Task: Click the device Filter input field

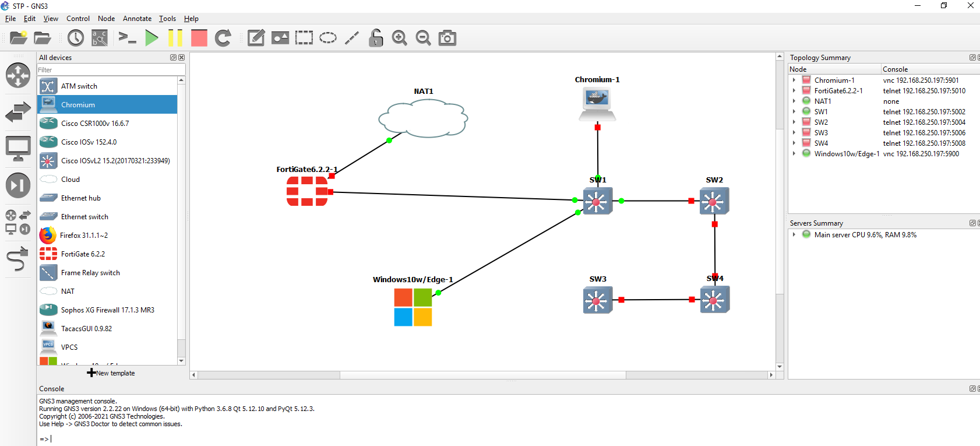Action: pos(111,70)
